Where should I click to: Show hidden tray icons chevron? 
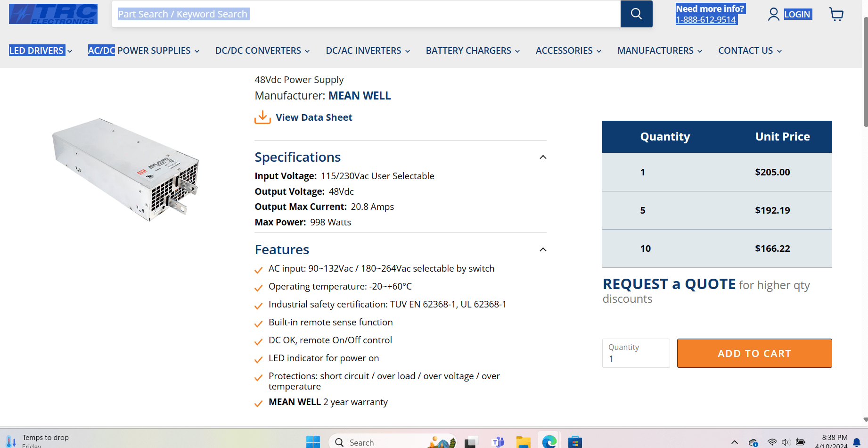(x=735, y=442)
